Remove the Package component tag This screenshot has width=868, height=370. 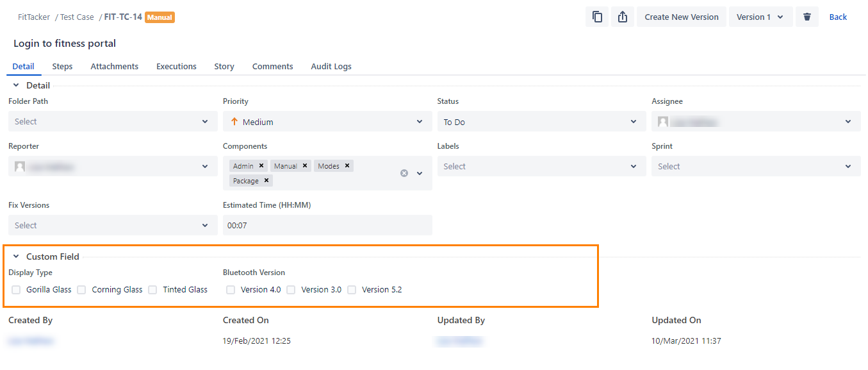point(266,181)
